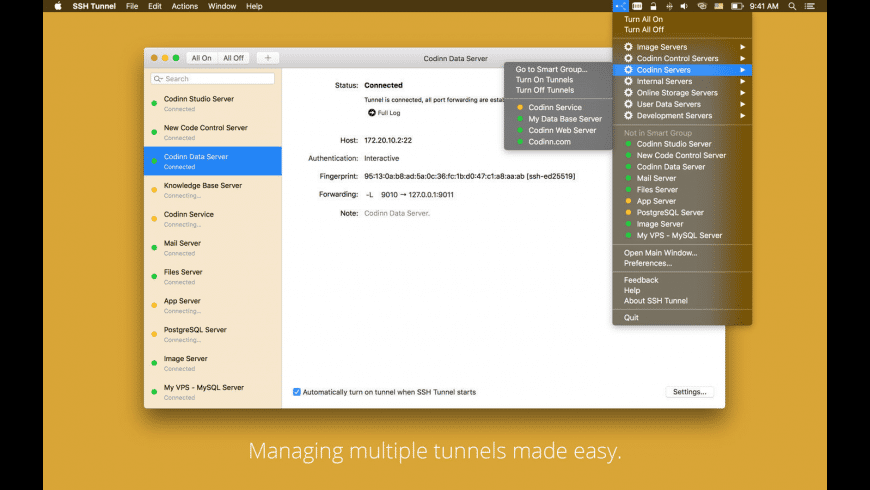Click the All On button
The width and height of the screenshot is (870, 490).
click(x=201, y=58)
